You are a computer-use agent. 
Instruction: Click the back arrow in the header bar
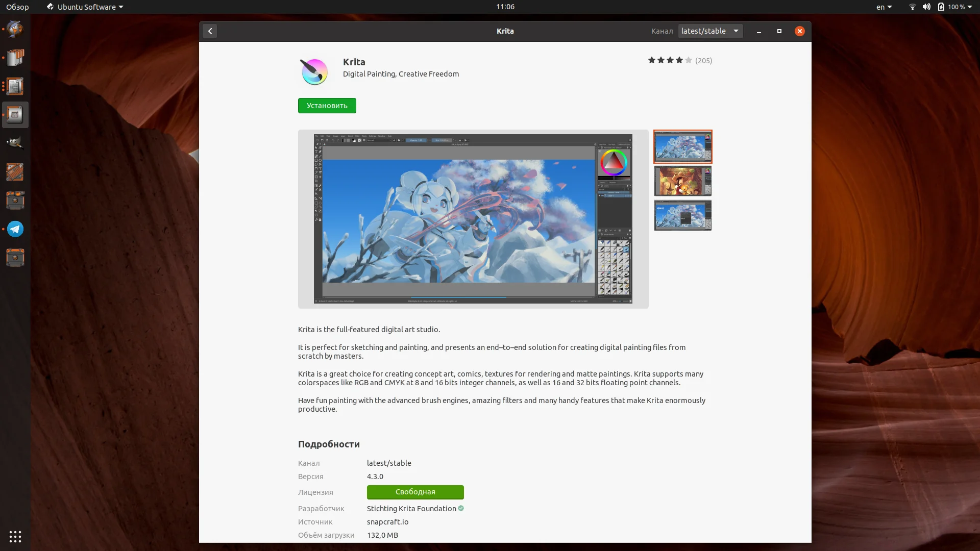click(210, 31)
